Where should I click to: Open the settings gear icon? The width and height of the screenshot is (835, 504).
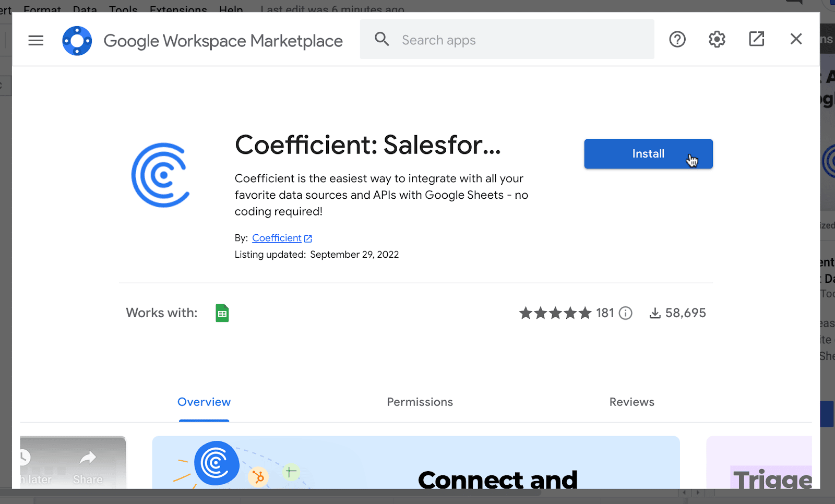(717, 39)
